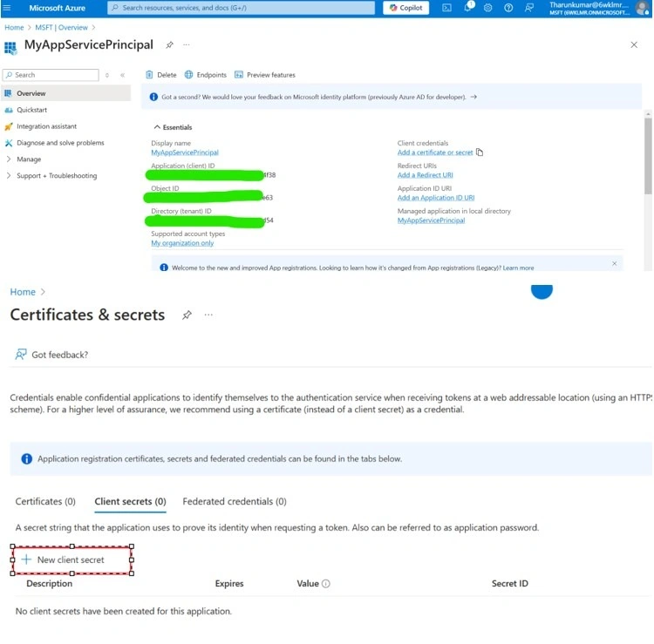
Task: Click Got feedback? button
Action: 51,355
